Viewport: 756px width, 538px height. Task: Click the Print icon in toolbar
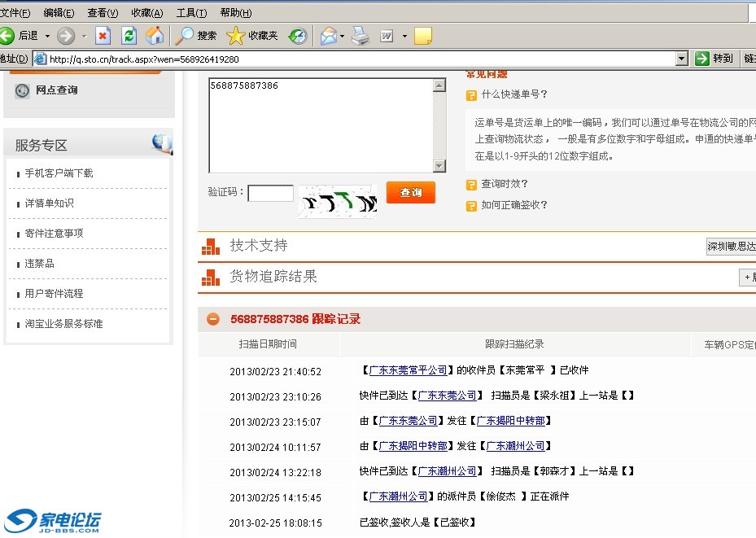pos(361,36)
